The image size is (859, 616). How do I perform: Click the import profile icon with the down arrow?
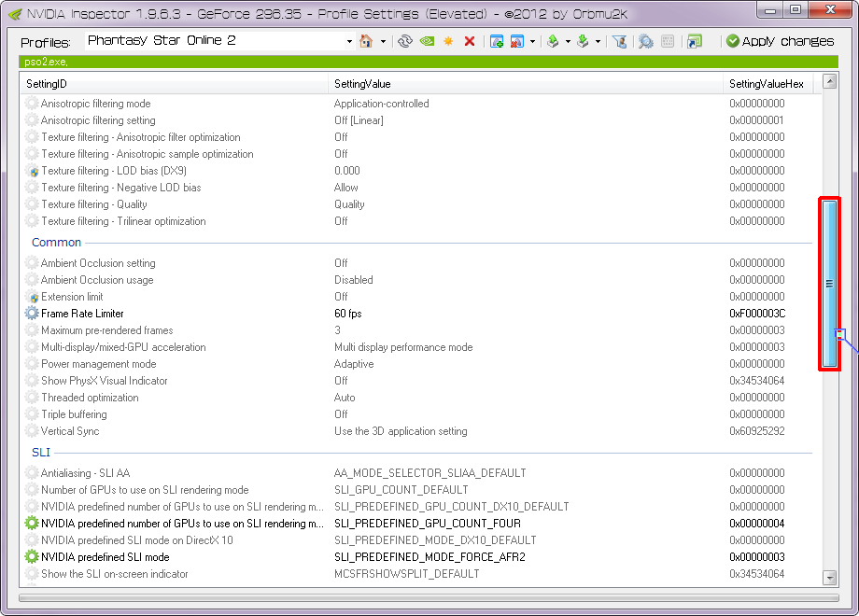click(x=583, y=41)
